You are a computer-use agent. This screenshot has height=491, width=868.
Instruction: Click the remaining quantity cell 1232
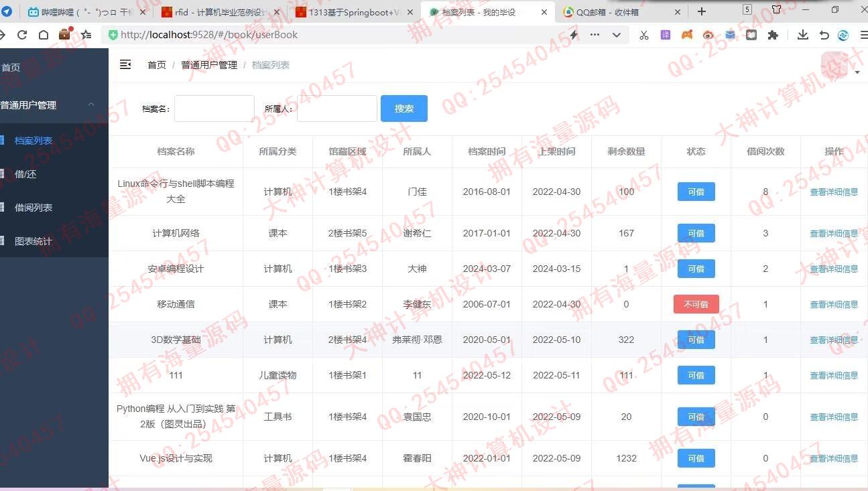pyautogui.click(x=626, y=458)
